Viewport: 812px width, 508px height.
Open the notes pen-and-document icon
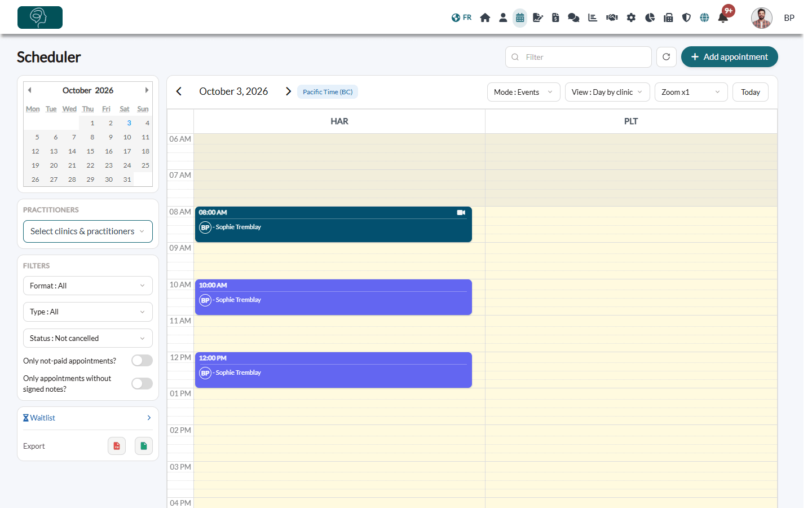538,17
